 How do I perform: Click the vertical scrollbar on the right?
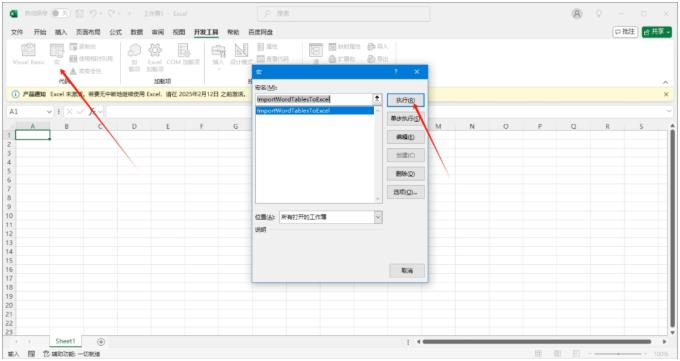(673, 227)
